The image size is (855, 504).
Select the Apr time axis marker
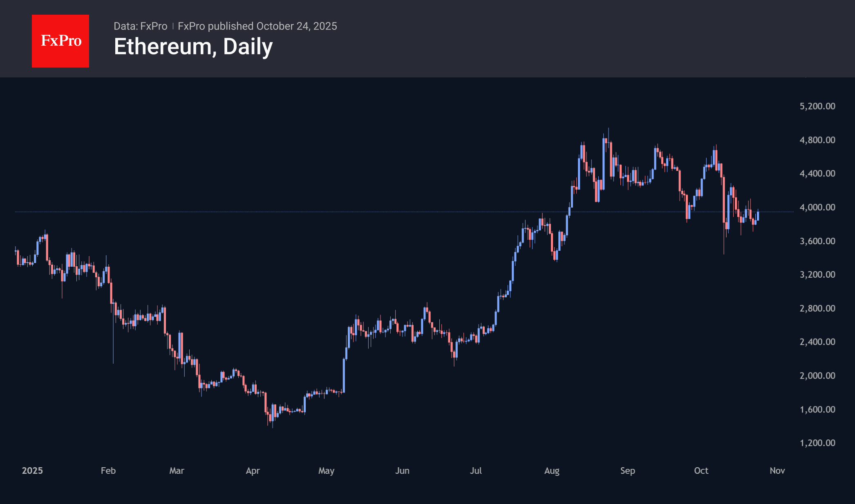[x=253, y=471]
